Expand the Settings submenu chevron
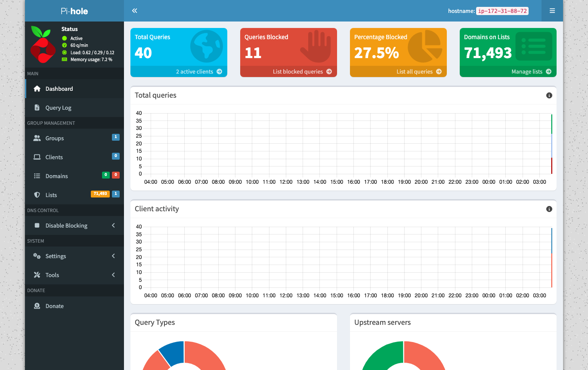Viewport: 588px width, 370px height. (x=113, y=256)
